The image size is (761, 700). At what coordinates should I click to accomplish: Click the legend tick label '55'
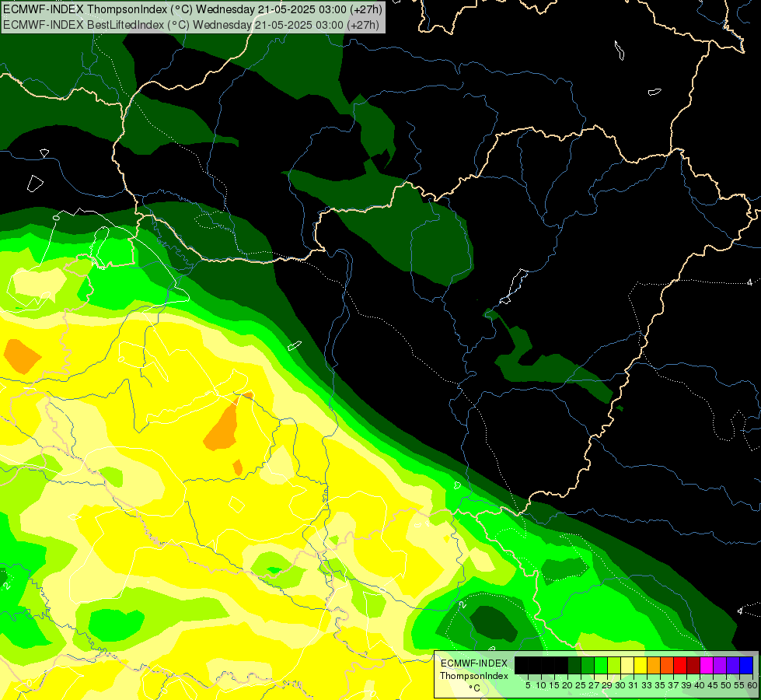(740, 685)
